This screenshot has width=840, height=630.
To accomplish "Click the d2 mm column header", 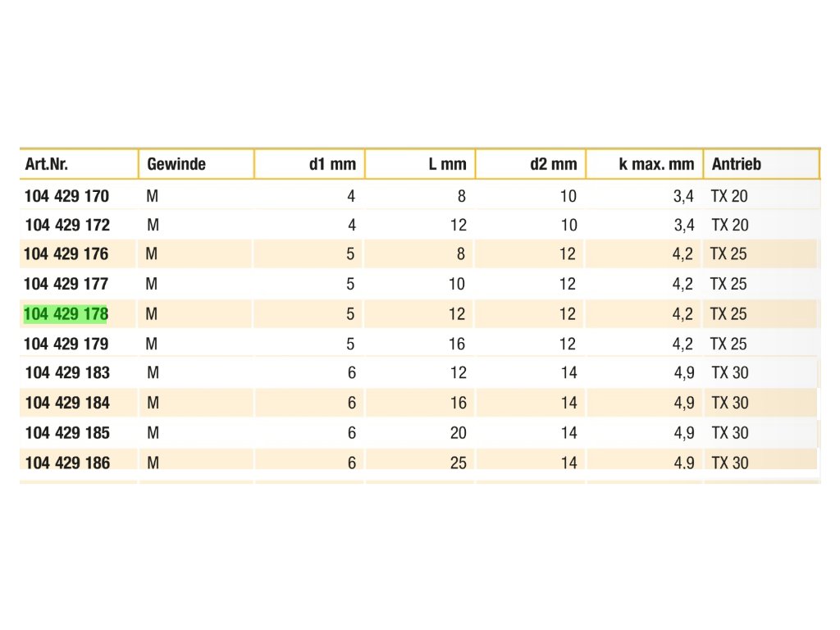I will [x=554, y=164].
